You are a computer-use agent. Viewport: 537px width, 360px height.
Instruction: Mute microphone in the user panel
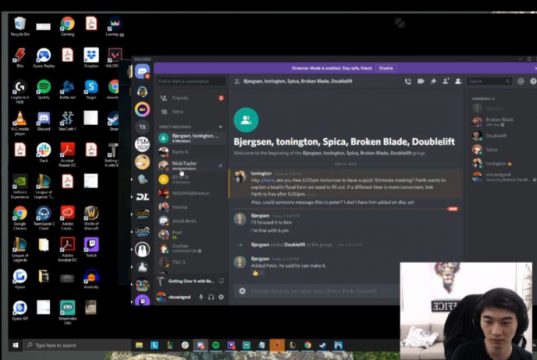click(x=201, y=297)
